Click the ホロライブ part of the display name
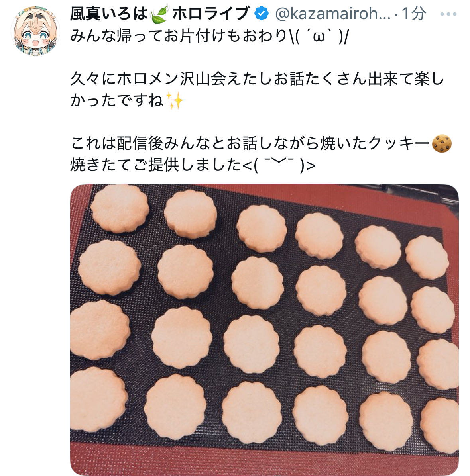The width and height of the screenshot is (470, 476). (x=211, y=14)
